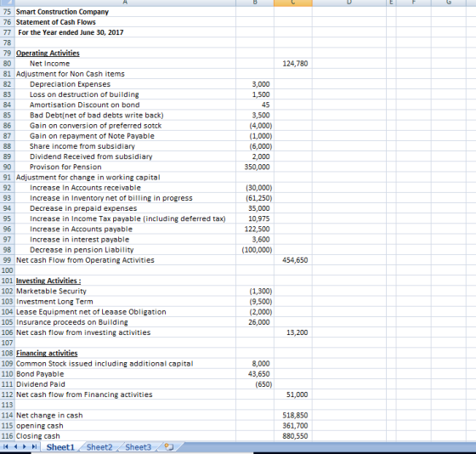Select 'Increase in interest payable' cell
This screenshot has width=476, height=454.
(x=125, y=240)
